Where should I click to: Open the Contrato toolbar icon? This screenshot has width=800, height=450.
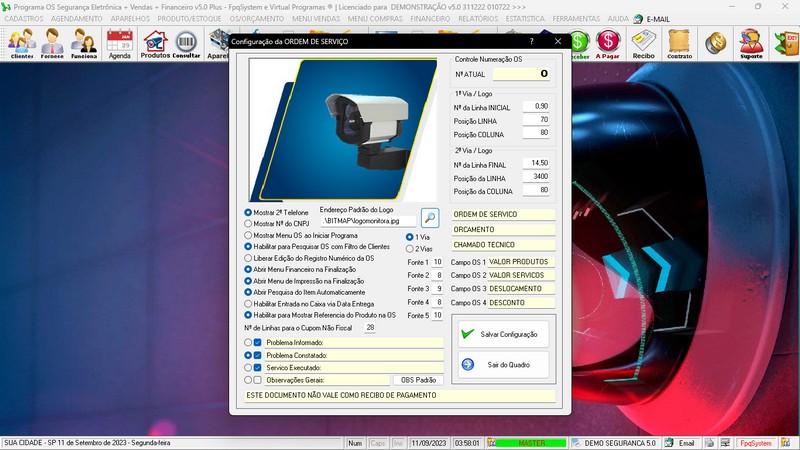679,43
